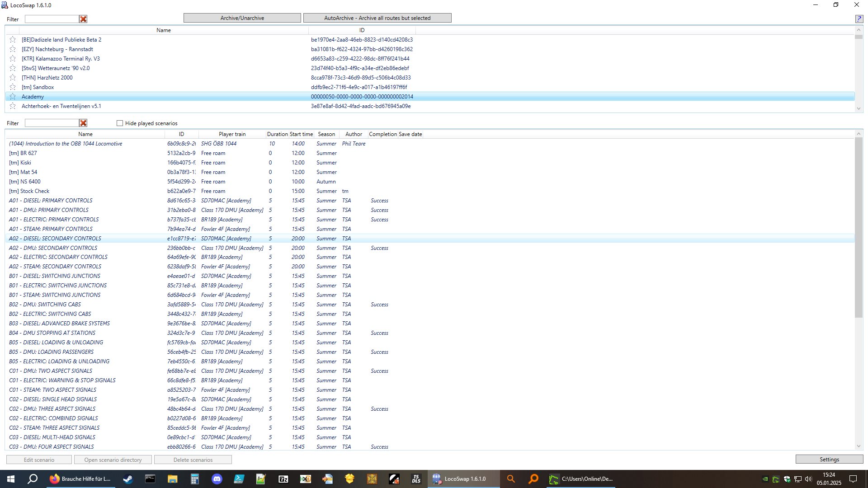Open help via the question mark icon
868x488 pixels.
coord(859,19)
